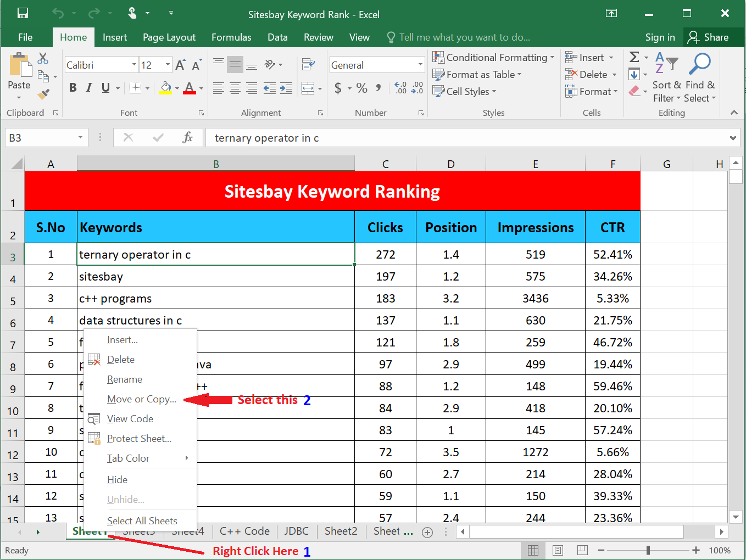Screen dimensions: 746x560
Task: Collapse the ribbon arrow
Action: (x=734, y=113)
